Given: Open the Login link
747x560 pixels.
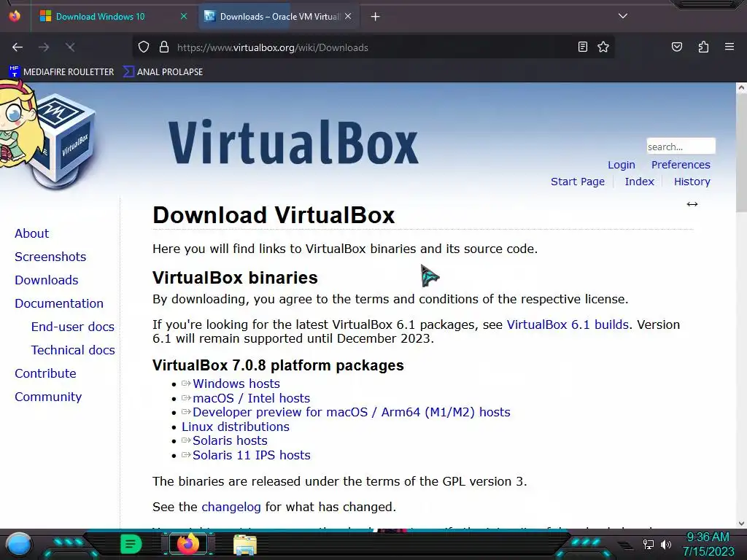Looking at the screenshot, I should pos(622,165).
